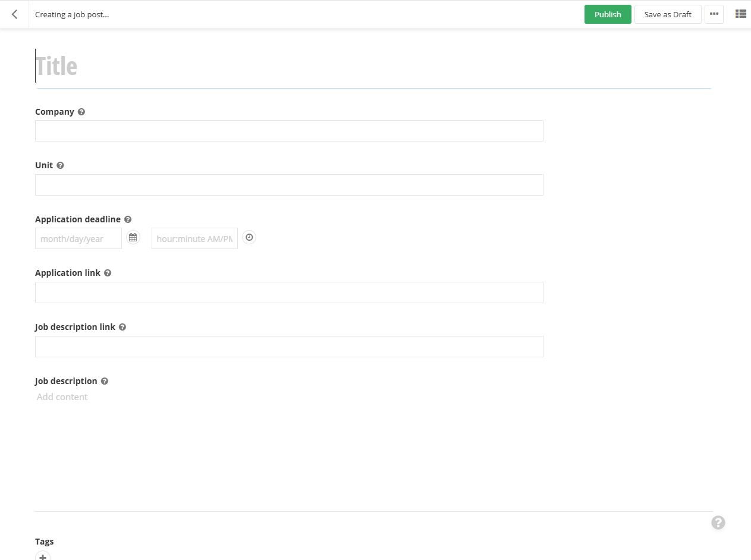The image size is (751, 560).
Task: Open the more options ellipsis menu
Action: point(714,14)
